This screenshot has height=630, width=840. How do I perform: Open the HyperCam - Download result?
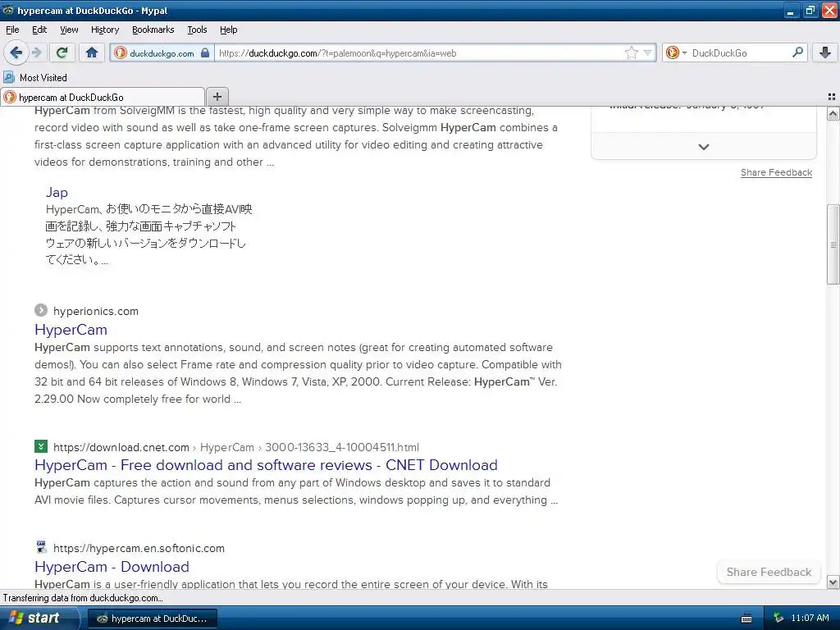pos(112,567)
